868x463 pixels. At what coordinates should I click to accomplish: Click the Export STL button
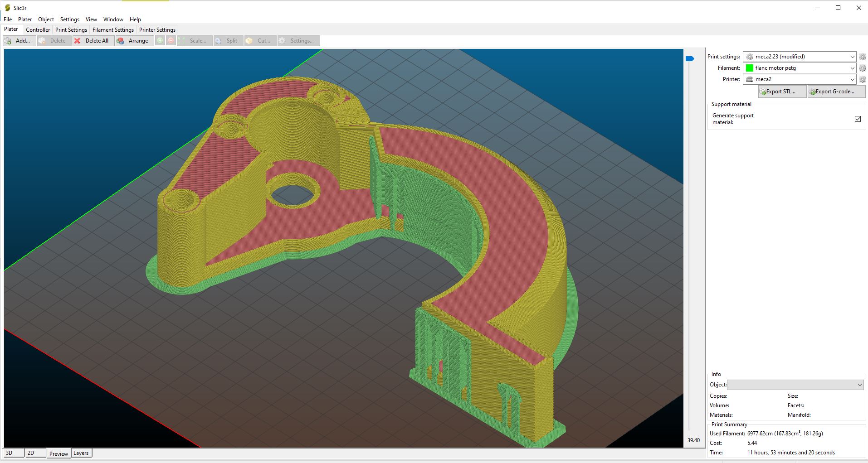[782, 92]
